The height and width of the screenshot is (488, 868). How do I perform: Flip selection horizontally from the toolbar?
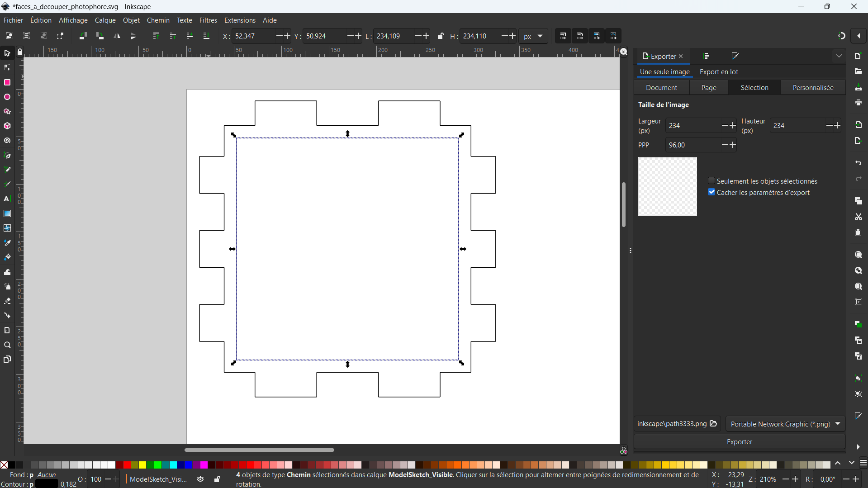(x=117, y=36)
